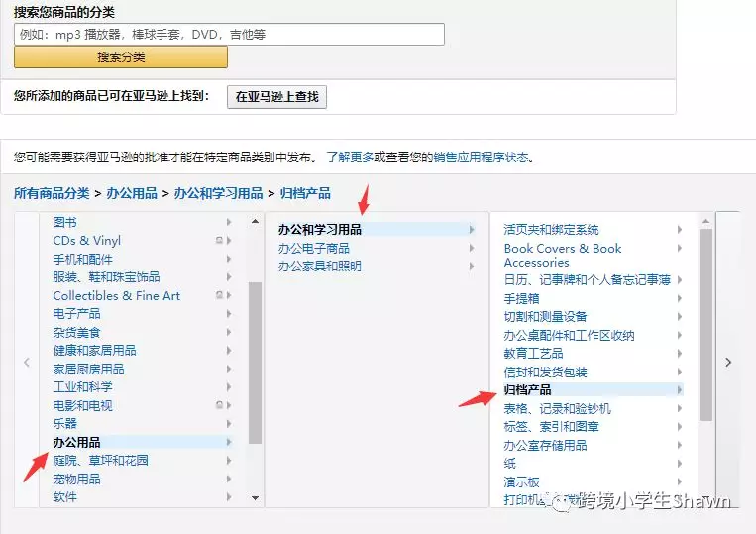Select the 切割和测量设备 subcategory
This screenshot has height=534, width=756.
pyautogui.click(x=545, y=317)
